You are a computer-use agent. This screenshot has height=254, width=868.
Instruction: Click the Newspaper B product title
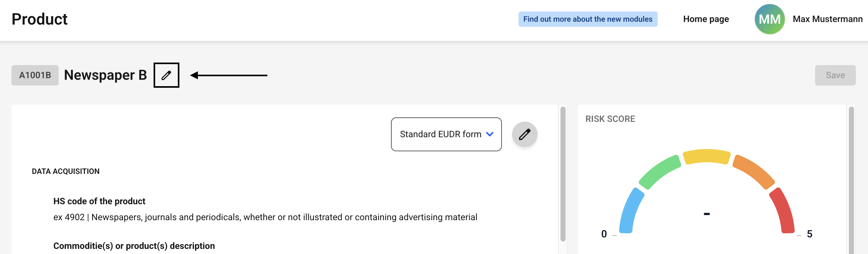[105, 75]
